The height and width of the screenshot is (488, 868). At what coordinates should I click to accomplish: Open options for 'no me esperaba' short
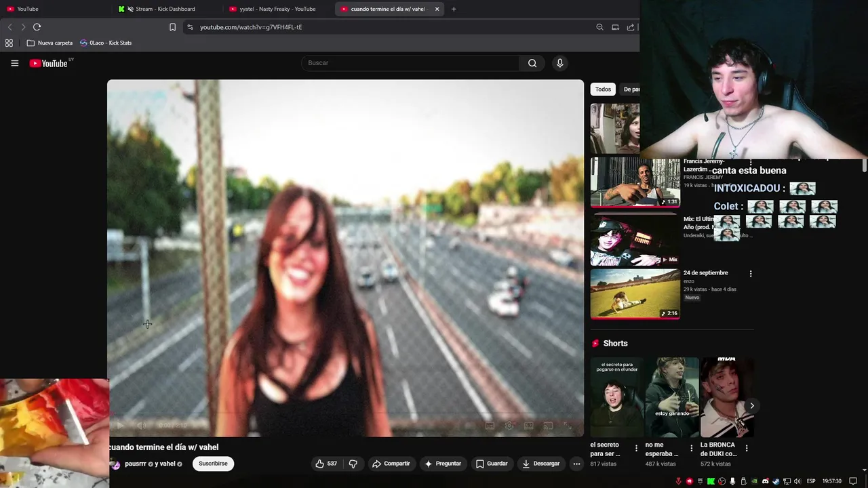(x=691, y=448)
